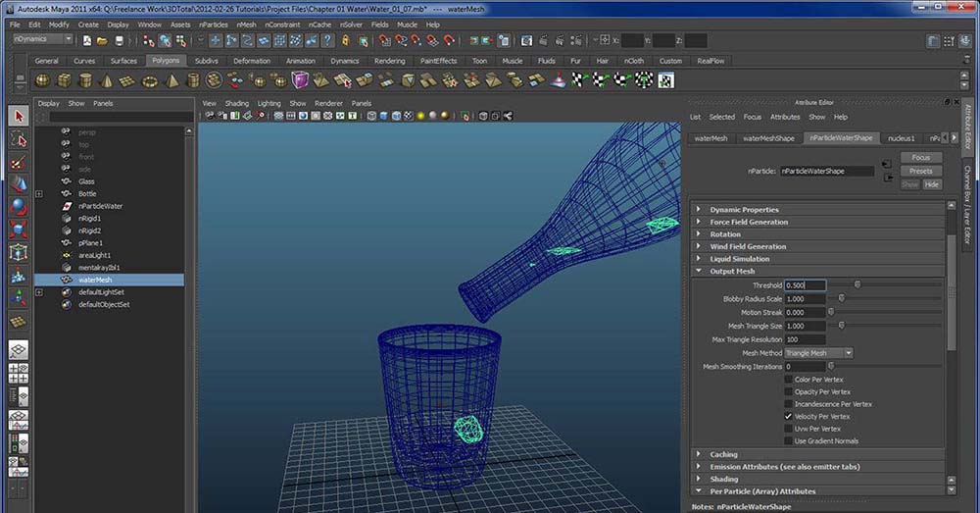Image resolution: width=980 pixels, height=513 pixels.
Task: Click the Threshold slider handle
Action: [857, 285]
